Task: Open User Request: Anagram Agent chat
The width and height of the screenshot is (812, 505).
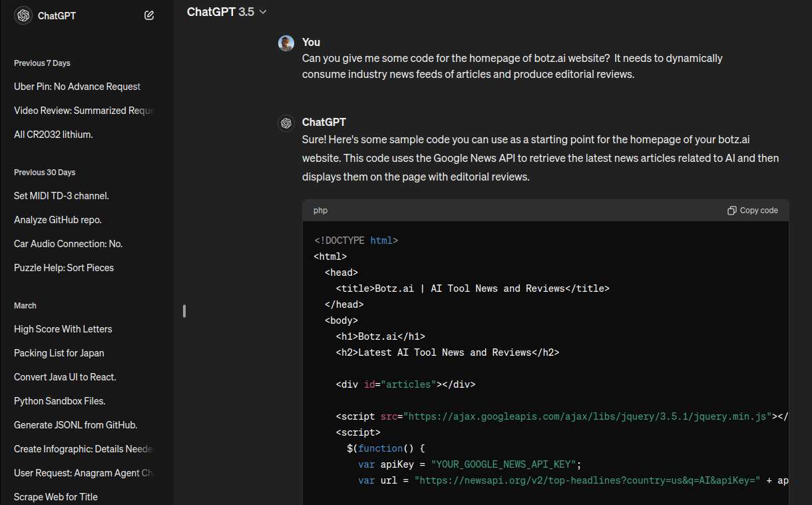Action: point(84,473)
